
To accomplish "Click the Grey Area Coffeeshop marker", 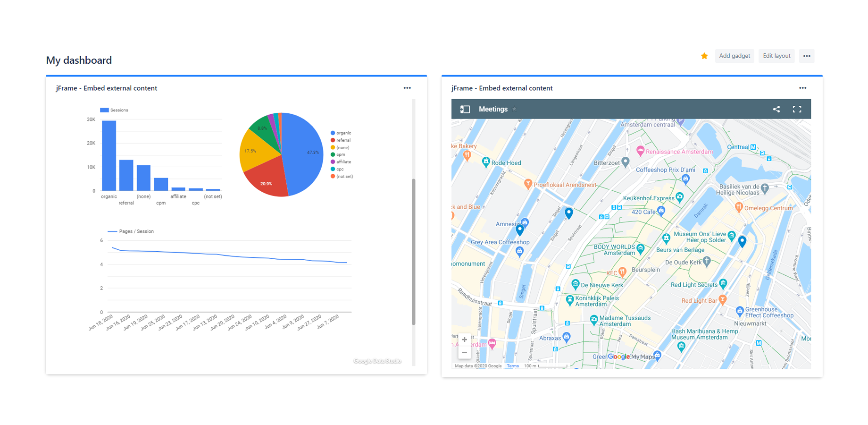I will coord(519,251).
